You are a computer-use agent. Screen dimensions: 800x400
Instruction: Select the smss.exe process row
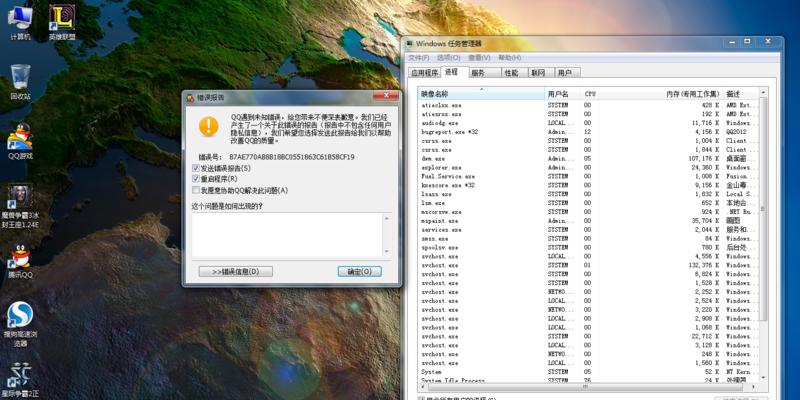click(588, 238)
